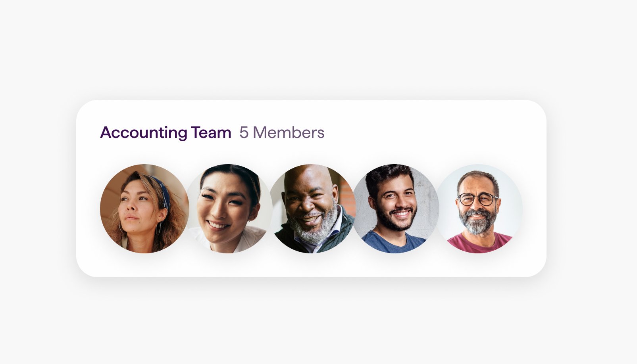Screen dimensions: 637x364
Task: Click the word Members beside the team name
Action: (289, 132)
